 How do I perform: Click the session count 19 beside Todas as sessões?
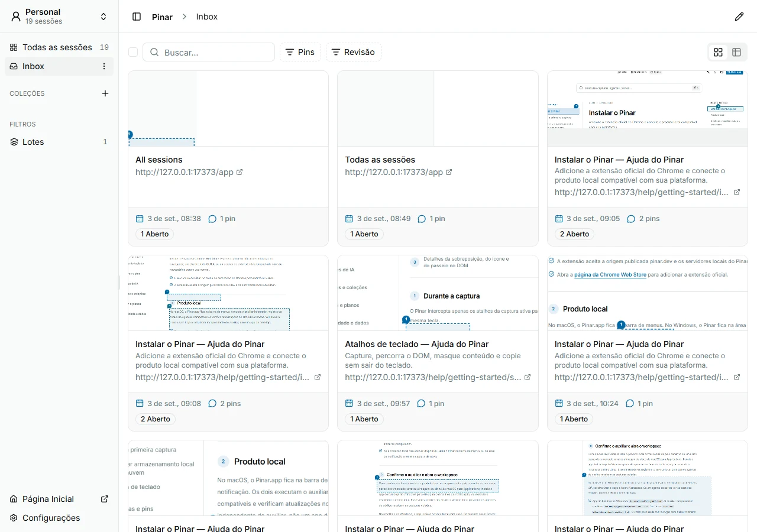pos(104,47)
